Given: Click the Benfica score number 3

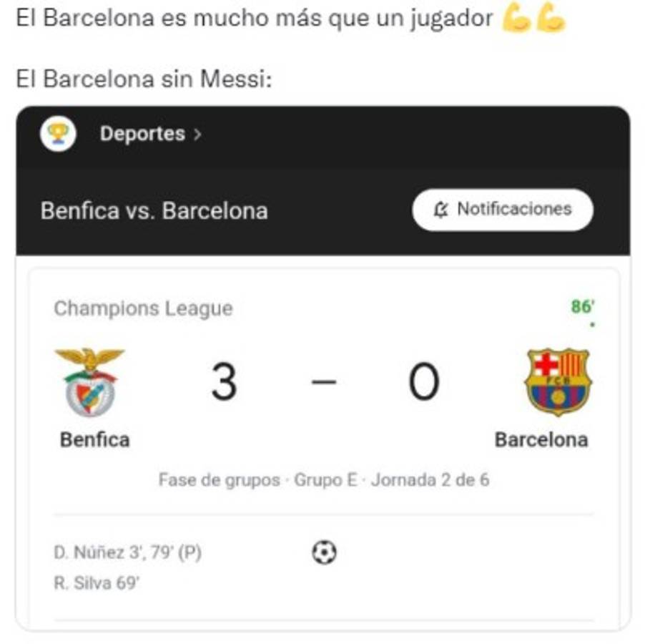Looking at the screenshot, I should 224,382.
